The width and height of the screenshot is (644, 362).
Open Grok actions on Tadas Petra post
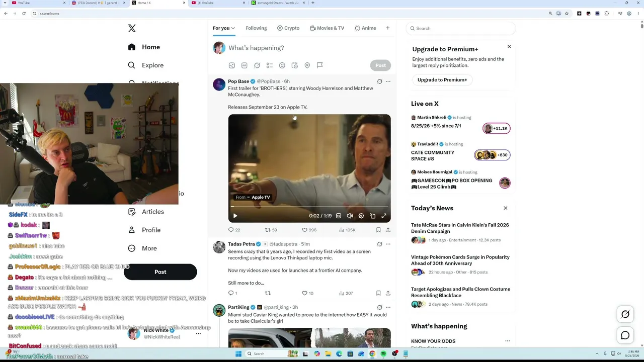pos(379,244)
